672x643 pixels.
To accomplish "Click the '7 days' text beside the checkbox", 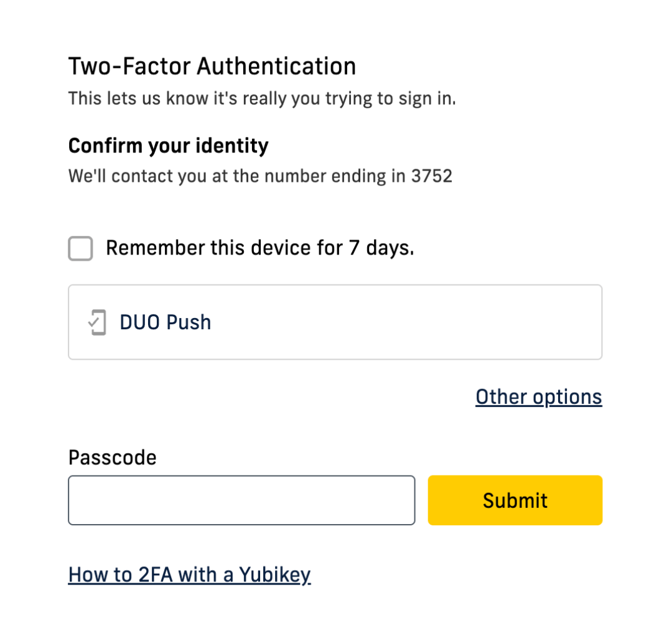I will 381,248.
